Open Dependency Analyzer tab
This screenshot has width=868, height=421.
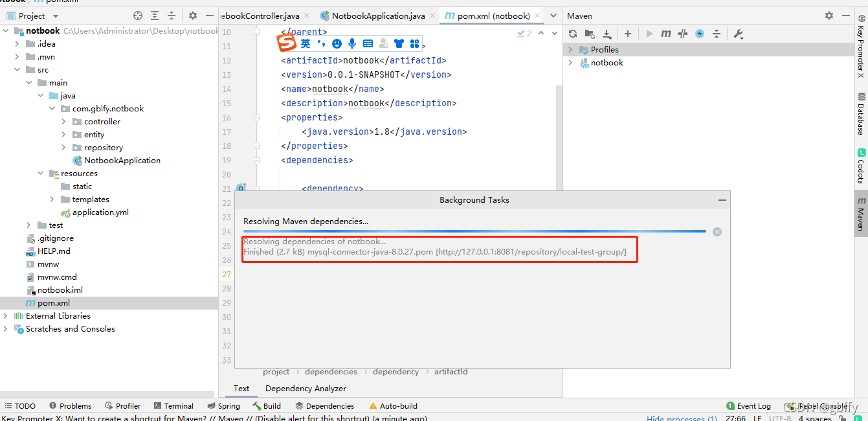[x=306, y=389]
